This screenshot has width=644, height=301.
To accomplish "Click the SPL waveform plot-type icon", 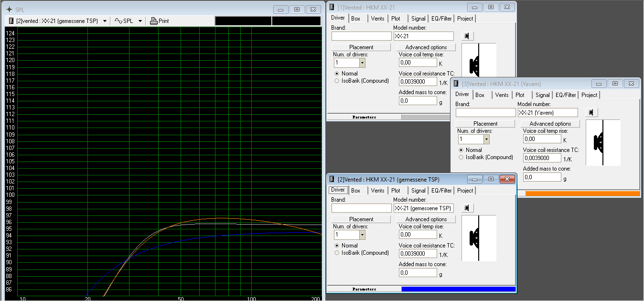I will (x=118, y=21).
